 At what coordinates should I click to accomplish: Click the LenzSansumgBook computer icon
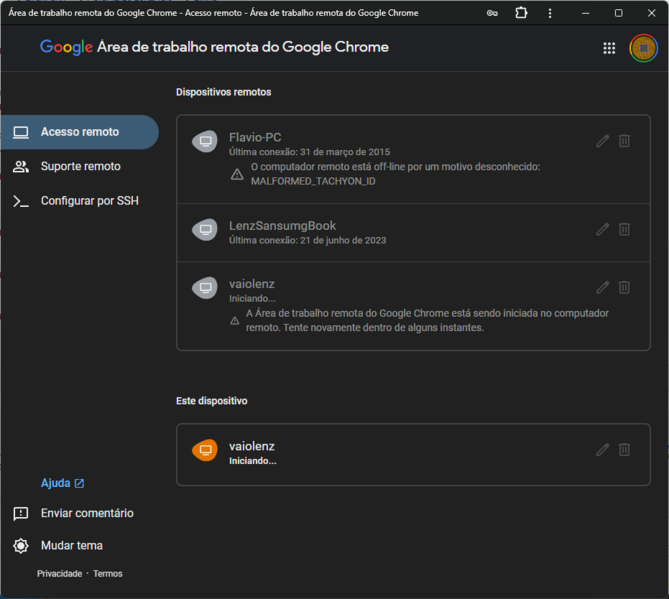pos(205,230)
